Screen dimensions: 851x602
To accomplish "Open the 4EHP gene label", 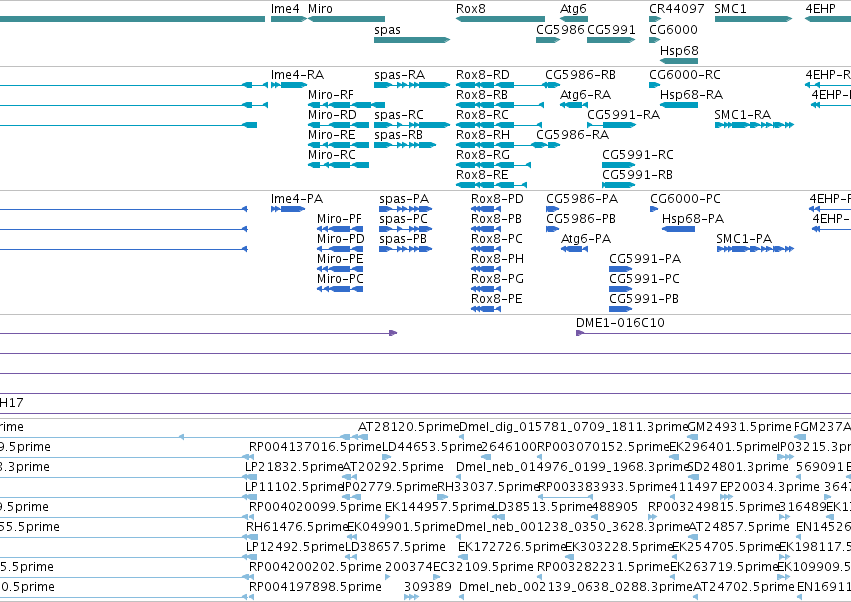I will click(821, 9).
